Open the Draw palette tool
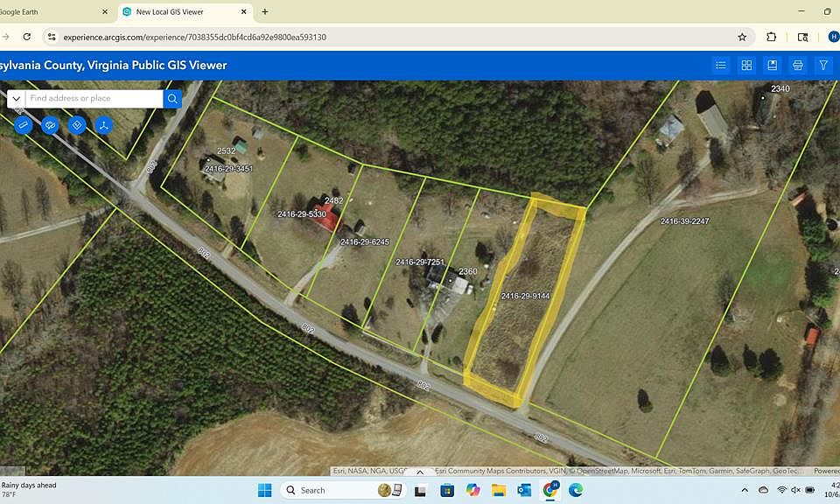Screen dimensions: 840x504 pos(50,125)
